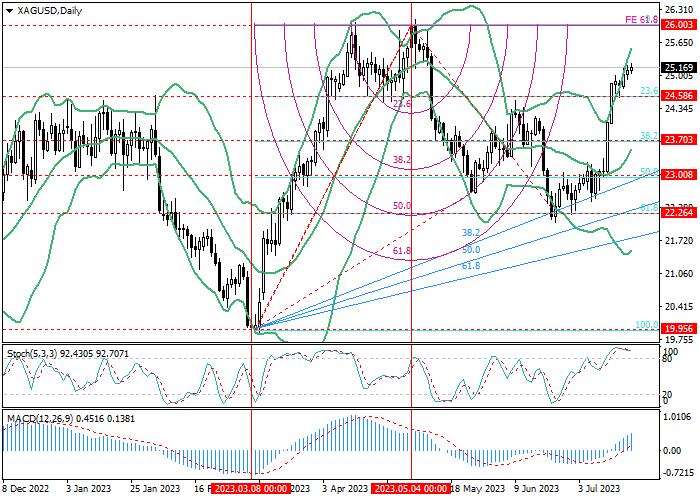Click the cyan retracement 23.6 label
The height and width of the screenshot is (500, 700).
(x=649, y=90)
